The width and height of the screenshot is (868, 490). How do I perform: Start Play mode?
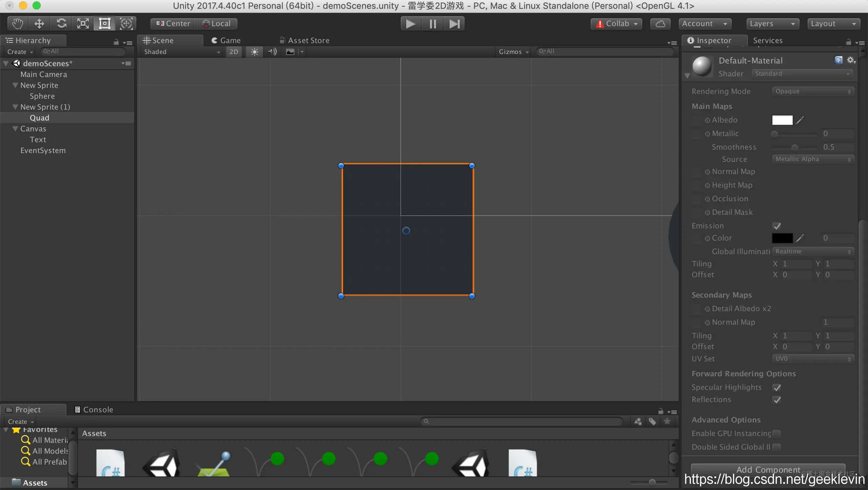(411, 24)
